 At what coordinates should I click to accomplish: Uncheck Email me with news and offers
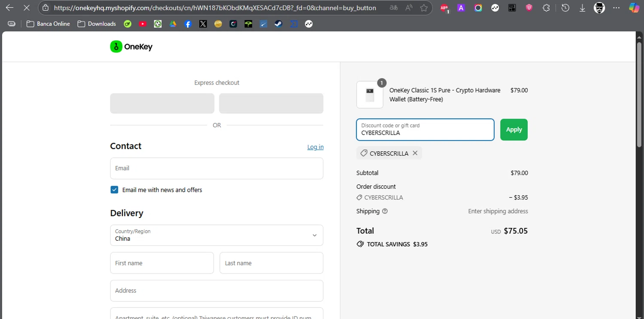(114, 190)
